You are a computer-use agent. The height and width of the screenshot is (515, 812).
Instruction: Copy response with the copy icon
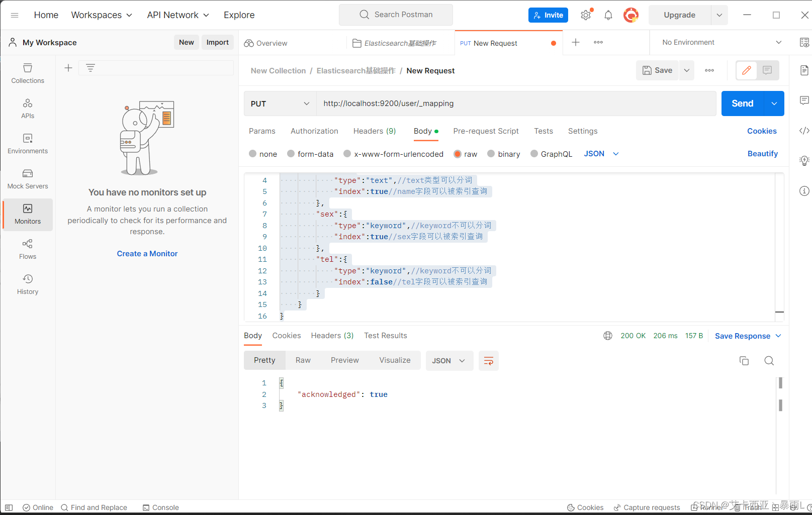(x=744, y=361)
